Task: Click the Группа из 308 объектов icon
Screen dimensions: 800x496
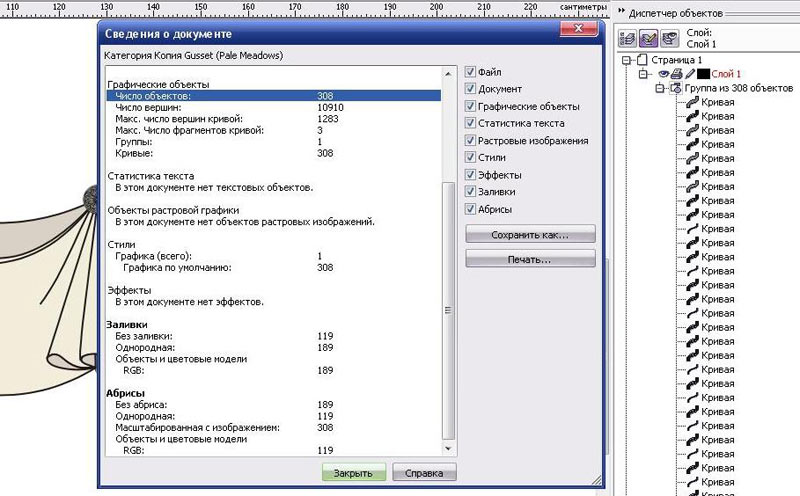Action: click(x=675, y=89)
